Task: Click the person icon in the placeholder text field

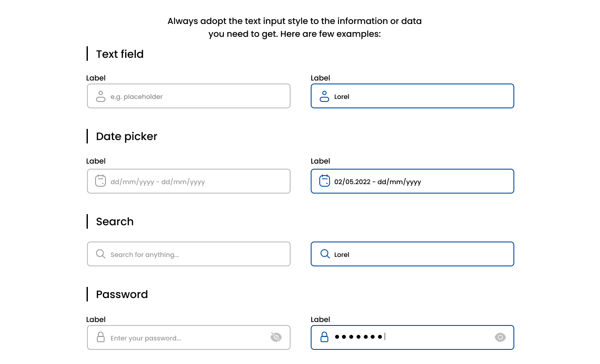Action: 100,96
